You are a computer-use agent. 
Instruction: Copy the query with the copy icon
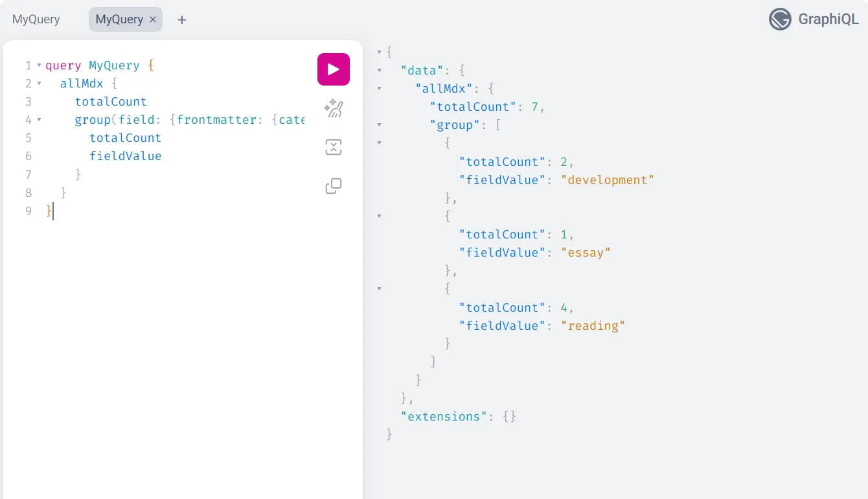tap(333, 186)
